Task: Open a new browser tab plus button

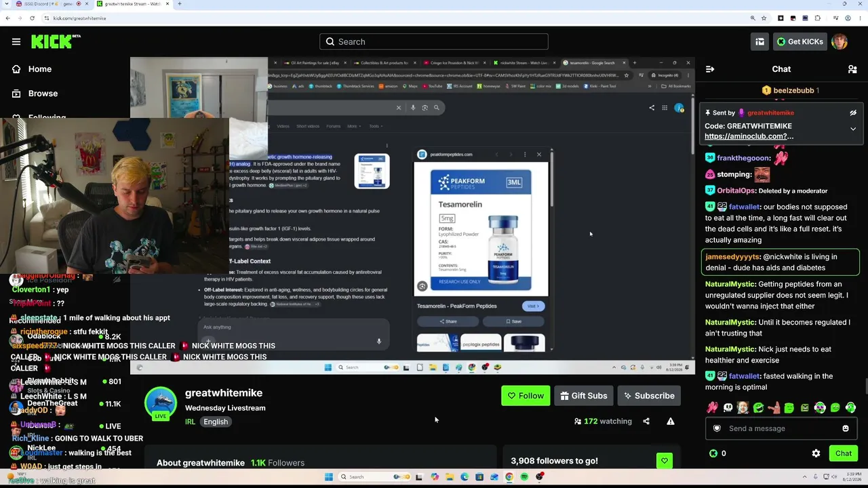Action: point(179,4)
